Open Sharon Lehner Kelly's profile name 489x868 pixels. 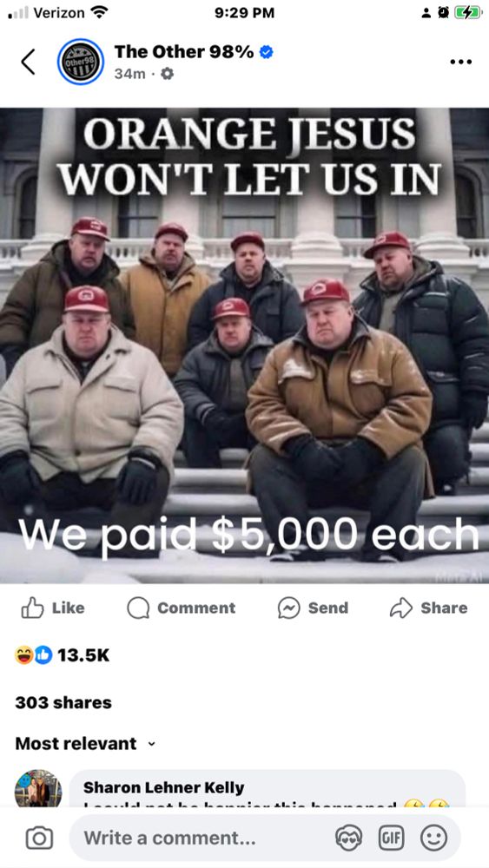coord(163,787)
